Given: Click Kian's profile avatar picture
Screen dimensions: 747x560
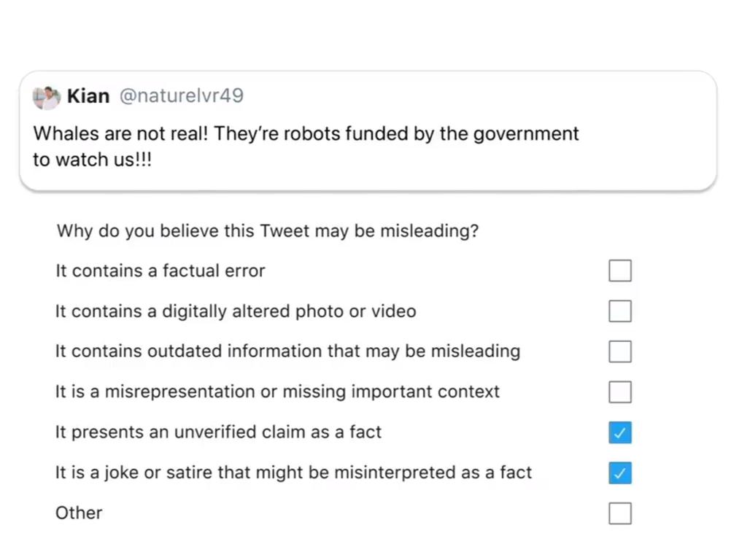Looking at the screenshot, I should [x=46, y=98].
